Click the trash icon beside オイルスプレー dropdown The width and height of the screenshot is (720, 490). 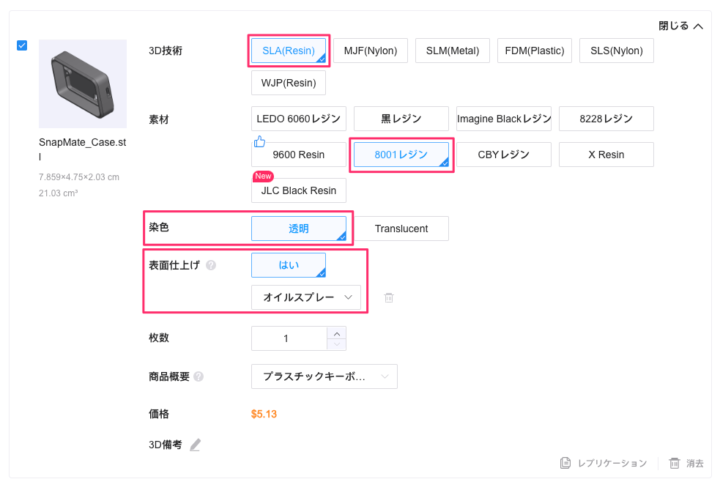click(x=389, y=297)
